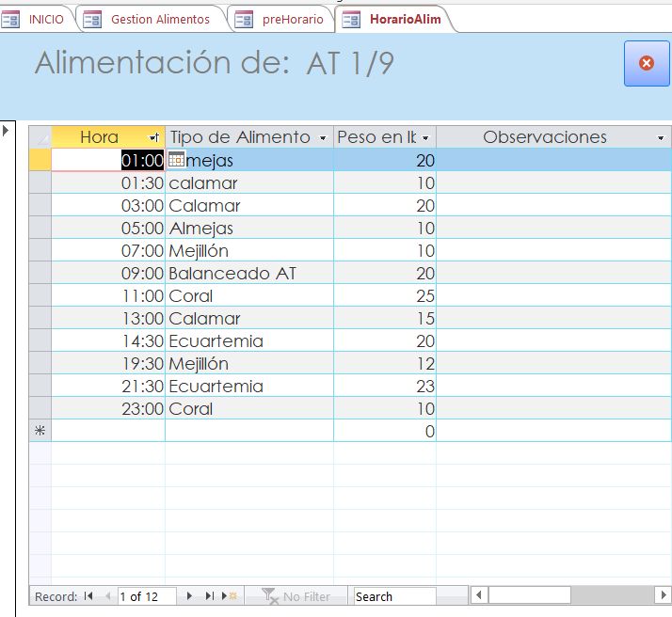Click the Balanceado AT cell
Image resolution: width=672 pixels, height=617 pixels.
[249, 273]
